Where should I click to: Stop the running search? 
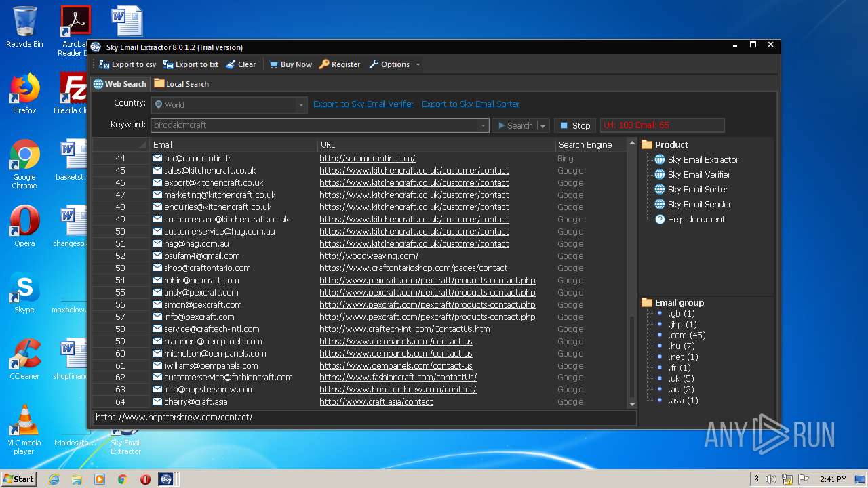point(575,125)
